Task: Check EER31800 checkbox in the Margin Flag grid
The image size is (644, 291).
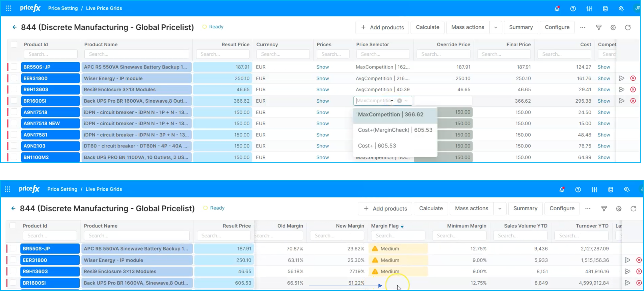Action: coord(13,260)
